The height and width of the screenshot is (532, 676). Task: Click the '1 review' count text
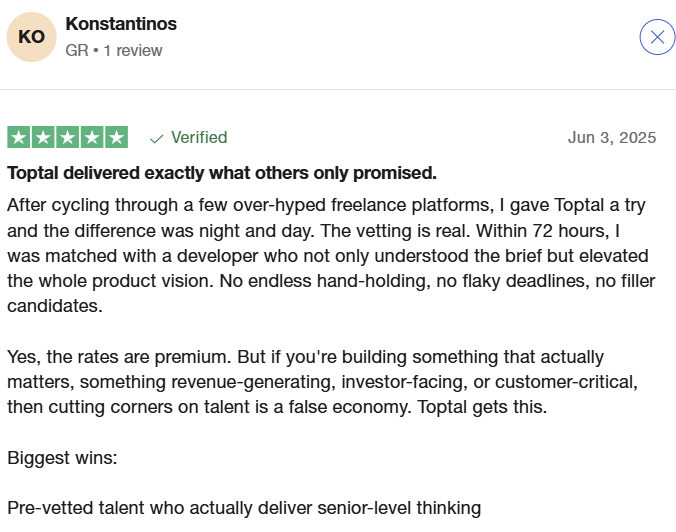(133, 50)
